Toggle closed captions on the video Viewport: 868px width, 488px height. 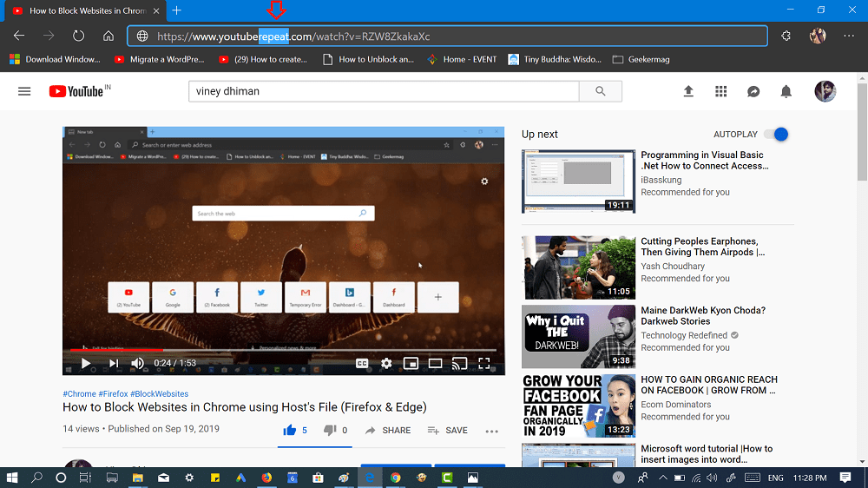click(362, 363)
